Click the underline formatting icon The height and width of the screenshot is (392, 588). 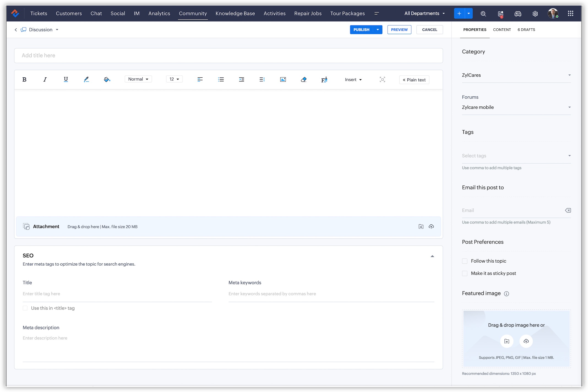(66, 79)
